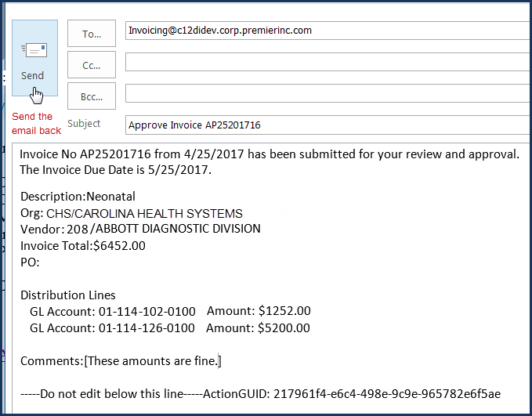Click the Subject label
Image resolution: width=532 pixels, height=416 pixels.
point(84,124)
